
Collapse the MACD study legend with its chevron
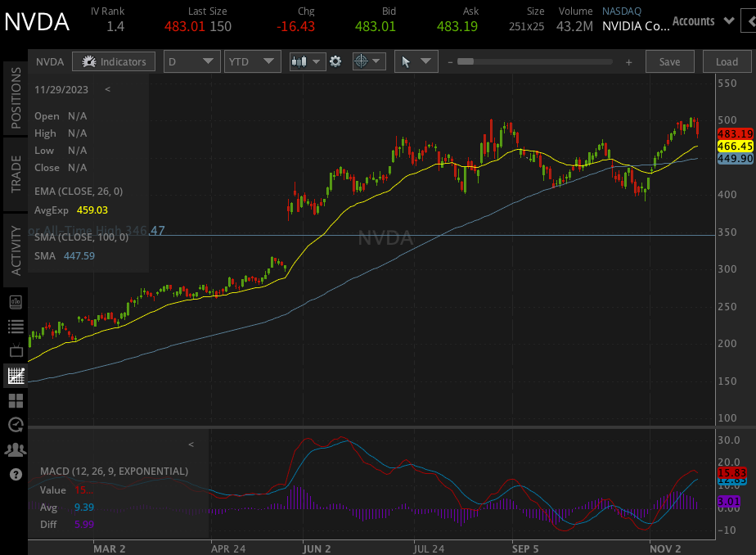[191, 444]
